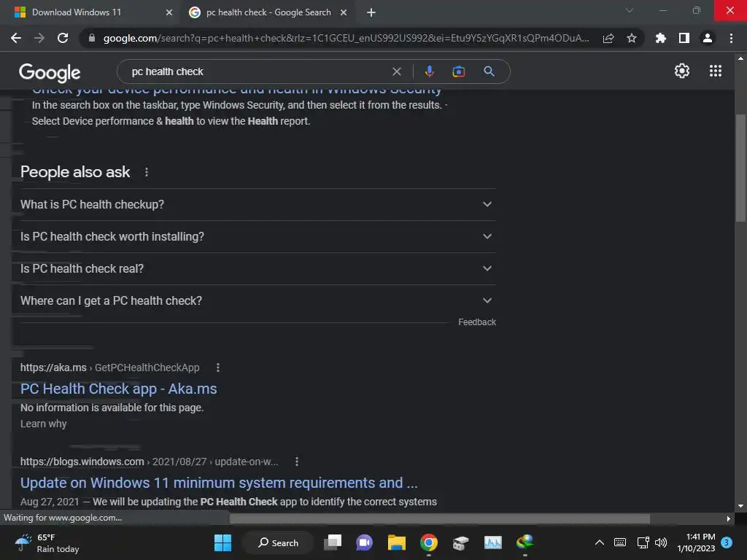The image size is (747, 560).
Task: Open the Chrome profile avatar menu
Action: [x=708, y=38]
